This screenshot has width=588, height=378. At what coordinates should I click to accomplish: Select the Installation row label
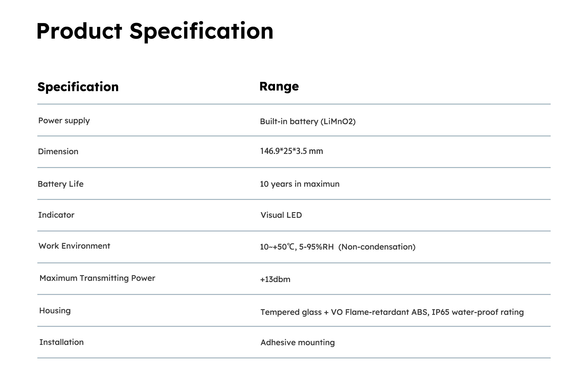62,342
